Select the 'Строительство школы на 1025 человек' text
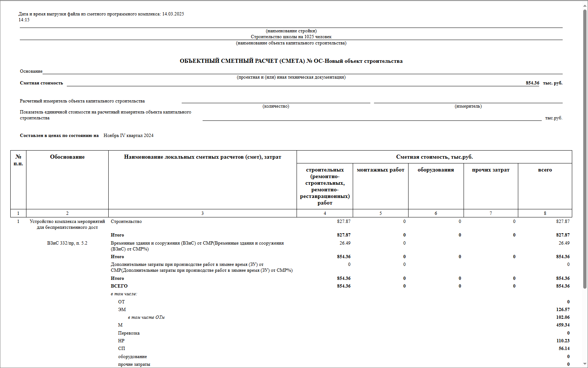The image size is (588, 368). point(291,37)
